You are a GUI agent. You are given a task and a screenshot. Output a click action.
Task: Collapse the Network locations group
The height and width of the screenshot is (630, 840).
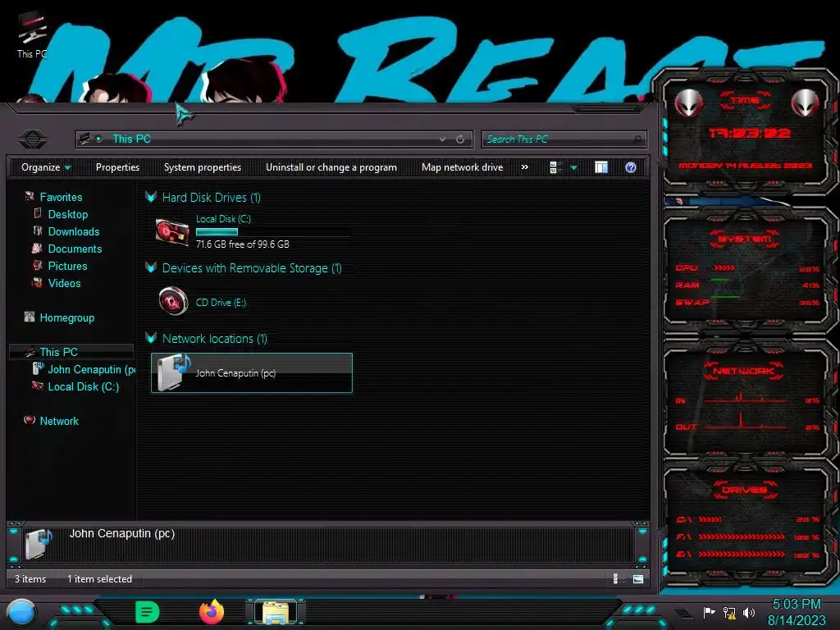[151, 338]
